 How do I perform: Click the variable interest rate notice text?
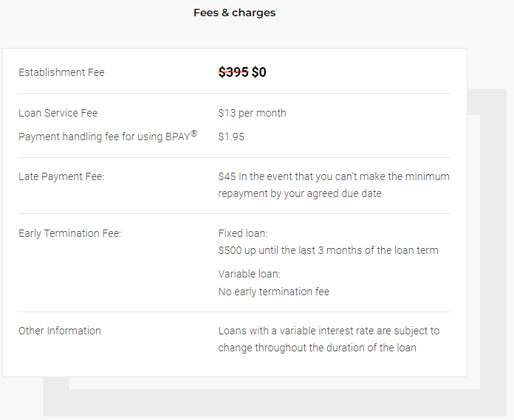click(329, 331)
